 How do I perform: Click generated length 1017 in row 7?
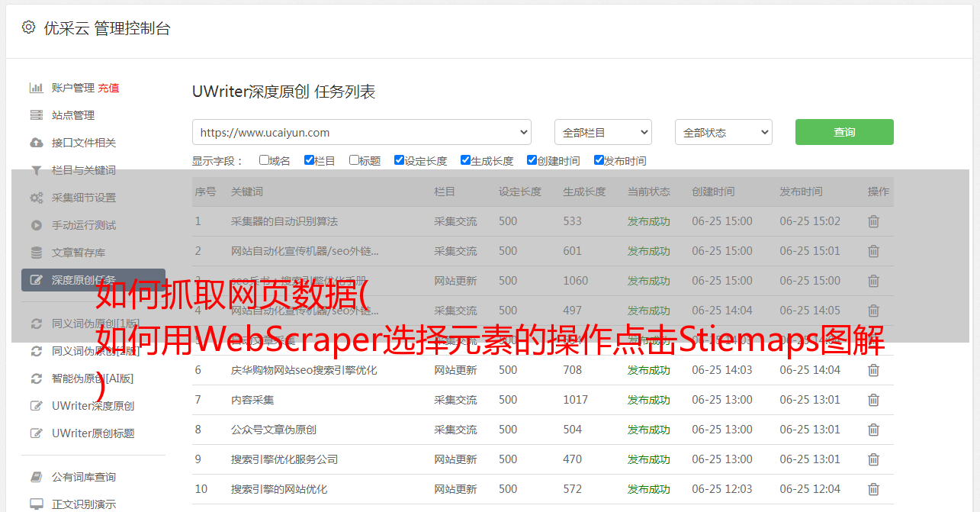pyautogui.click(x=576, y=400)
